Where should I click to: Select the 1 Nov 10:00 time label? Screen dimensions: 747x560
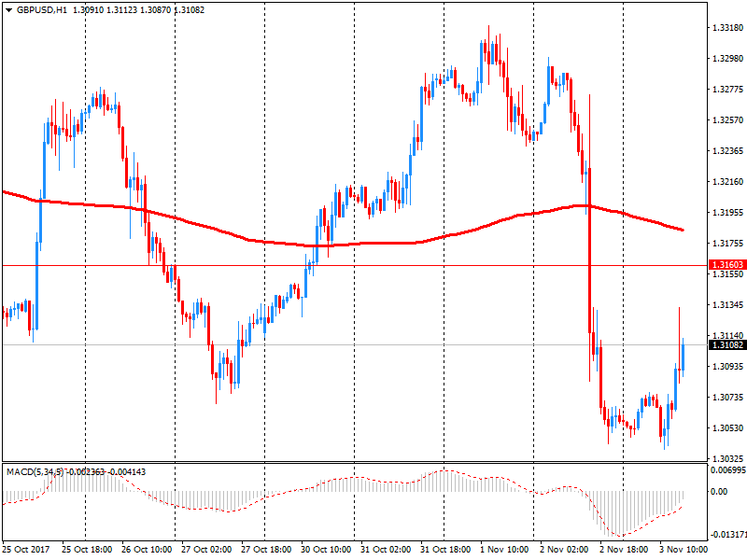504,550
